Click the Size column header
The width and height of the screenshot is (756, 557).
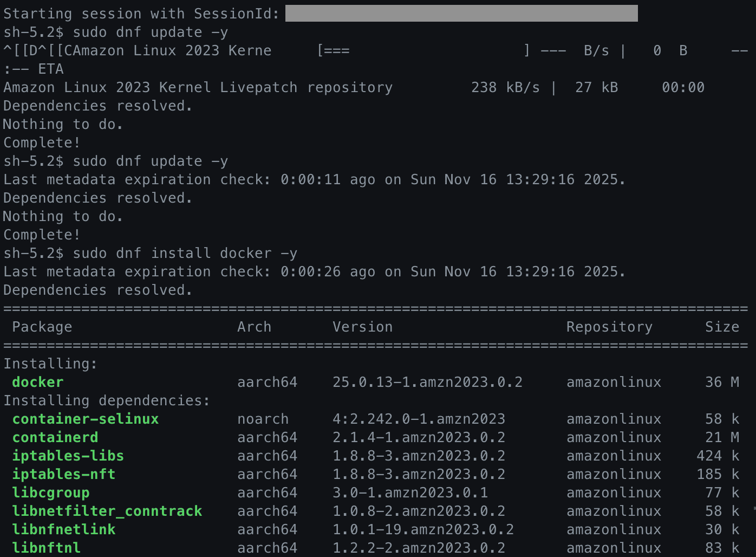[722, 327]
